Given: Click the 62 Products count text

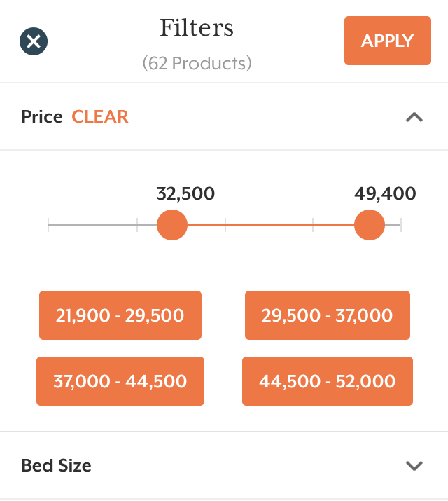Looking at the screenshot, I should click(197, 63).
